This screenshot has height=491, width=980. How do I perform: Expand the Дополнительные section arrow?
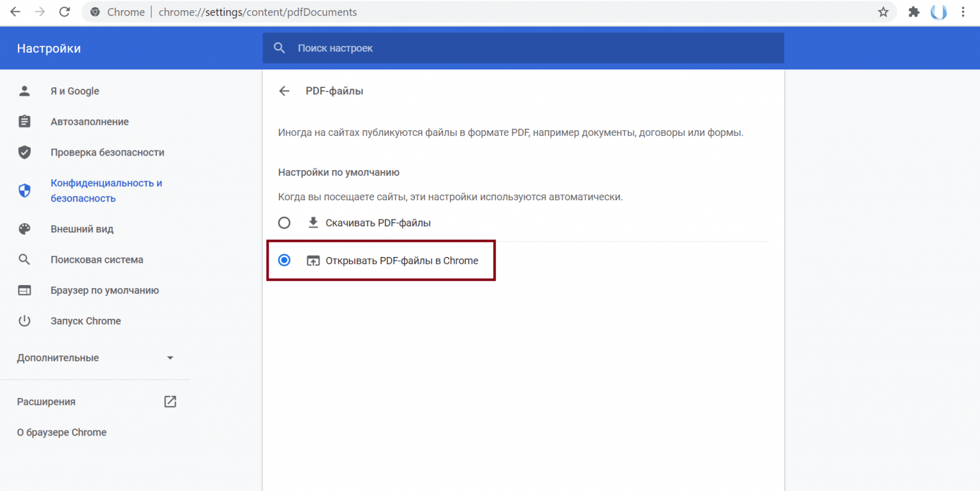[x=170, y=358]
